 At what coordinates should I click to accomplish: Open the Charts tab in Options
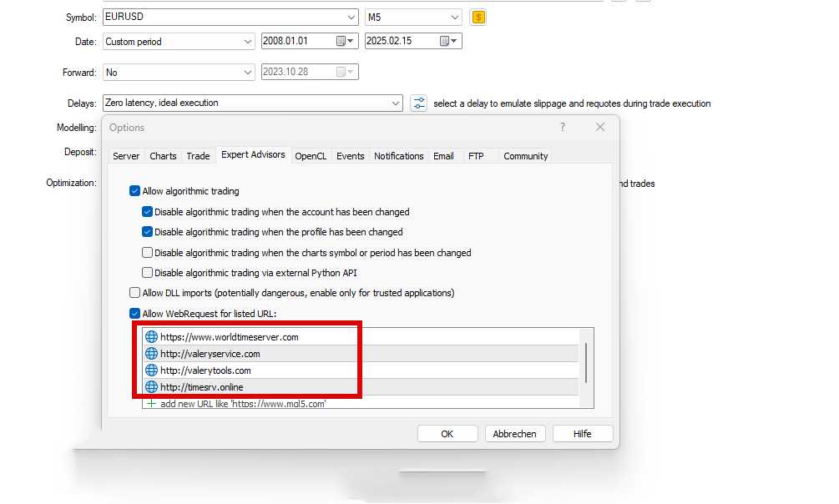[163, 156]
